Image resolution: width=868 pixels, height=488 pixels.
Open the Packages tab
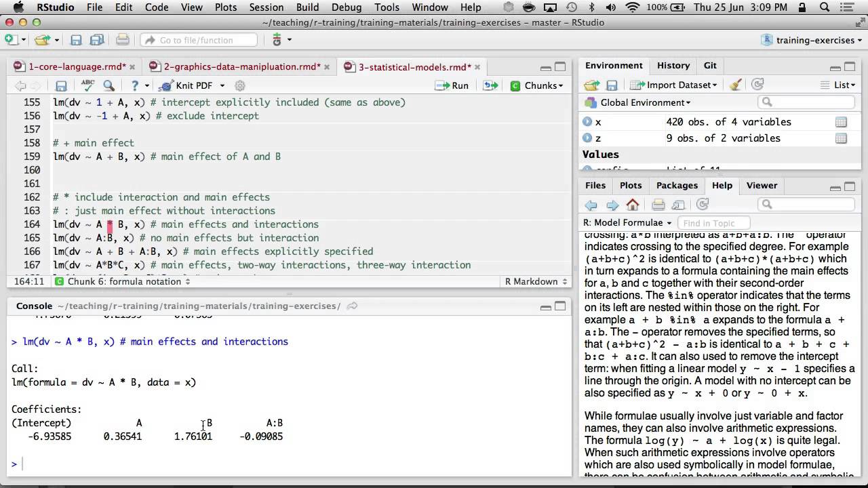(677, 185)
